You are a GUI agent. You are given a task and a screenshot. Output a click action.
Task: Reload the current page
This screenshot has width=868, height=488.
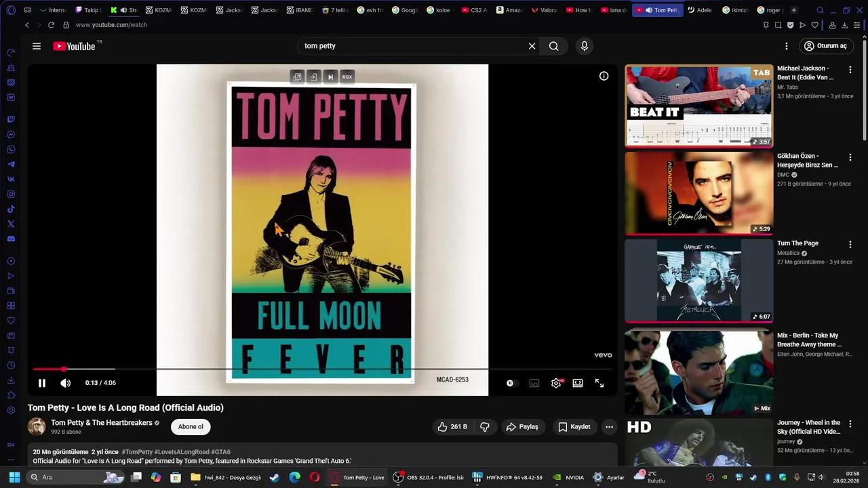click(51, 25)
